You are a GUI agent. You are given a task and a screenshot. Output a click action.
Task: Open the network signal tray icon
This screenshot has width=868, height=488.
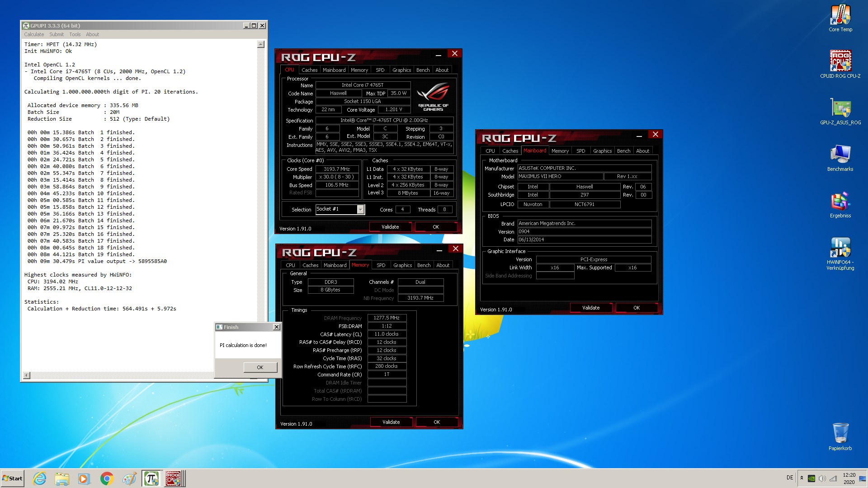click(833, 479)
